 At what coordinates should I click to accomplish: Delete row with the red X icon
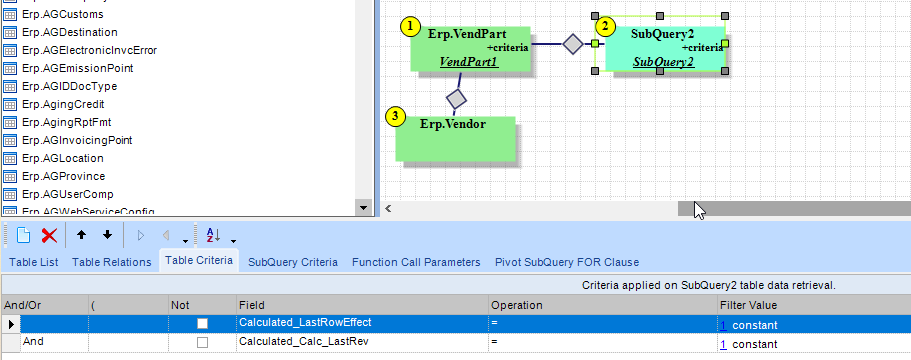pos(49,235)
